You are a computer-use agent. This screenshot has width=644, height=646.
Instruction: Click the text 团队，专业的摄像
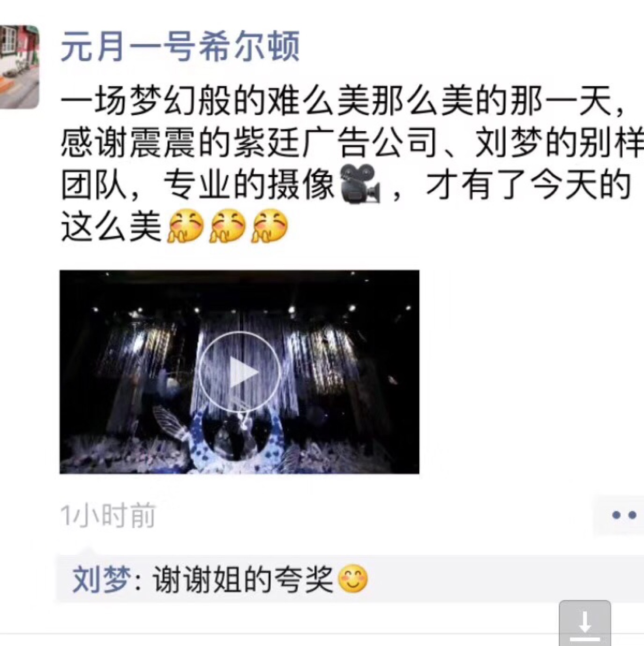tap(199, 185)
